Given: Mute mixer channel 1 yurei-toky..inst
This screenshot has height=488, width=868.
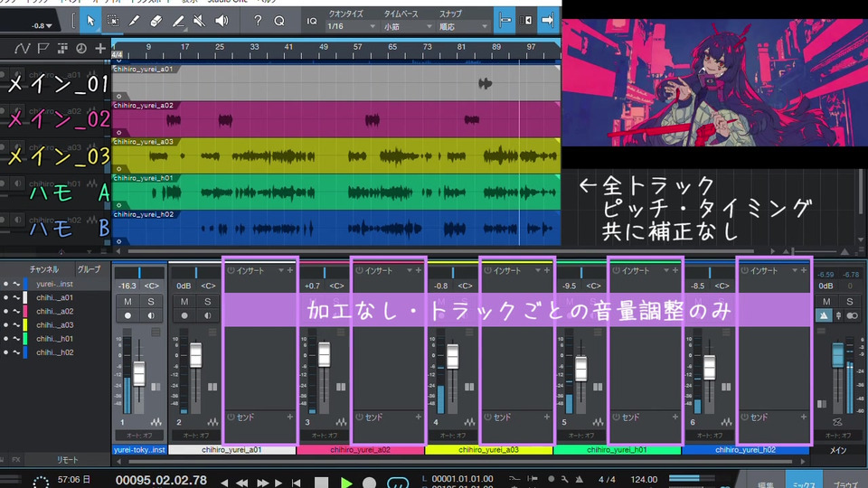Looking at the screenshot, I should (x=127, y=302).
